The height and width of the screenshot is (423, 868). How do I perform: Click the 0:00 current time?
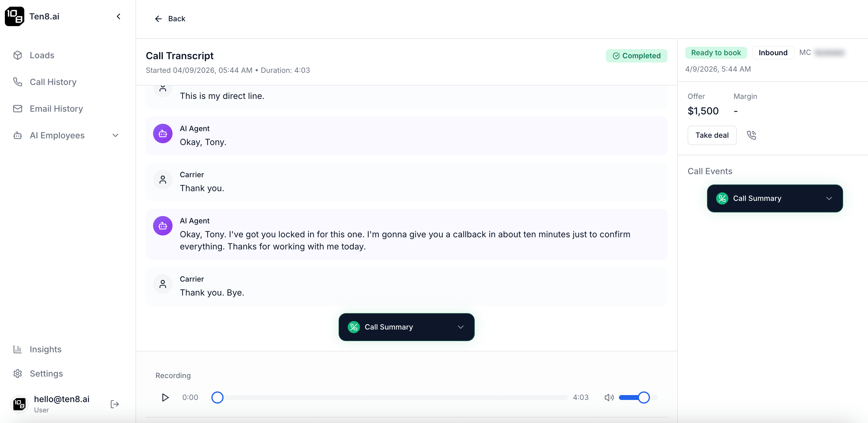pos(190,398)
